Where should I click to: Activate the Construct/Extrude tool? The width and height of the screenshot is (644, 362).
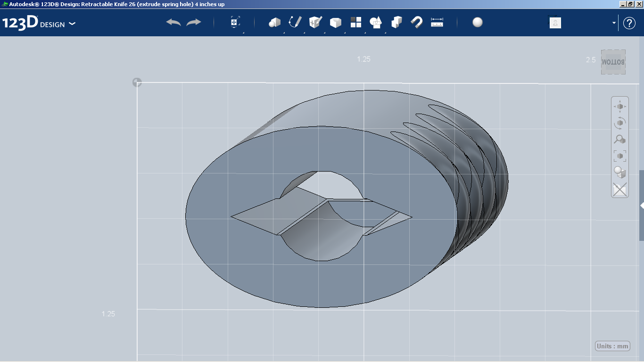click(314, 22)
